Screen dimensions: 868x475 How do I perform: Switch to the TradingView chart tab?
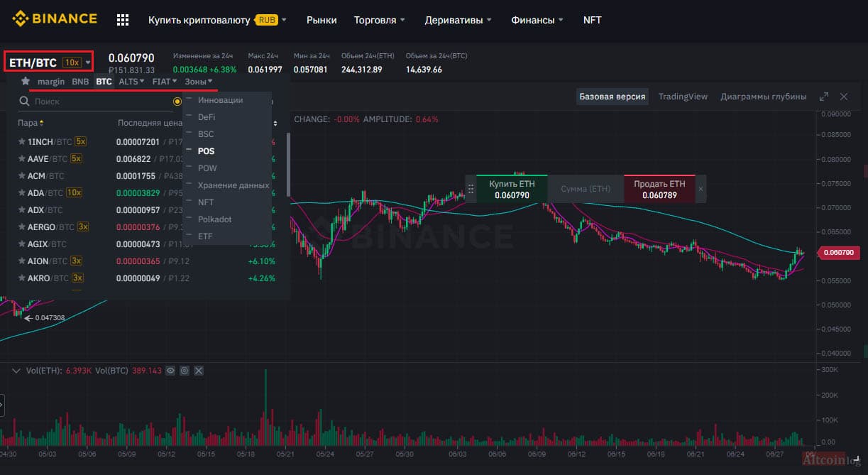(x=683, y=97)
